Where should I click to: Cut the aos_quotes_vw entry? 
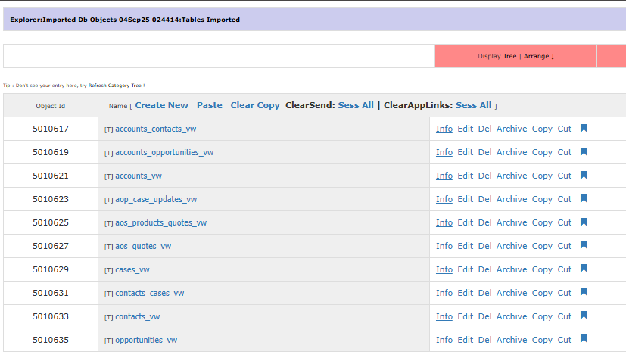(565, 246)
